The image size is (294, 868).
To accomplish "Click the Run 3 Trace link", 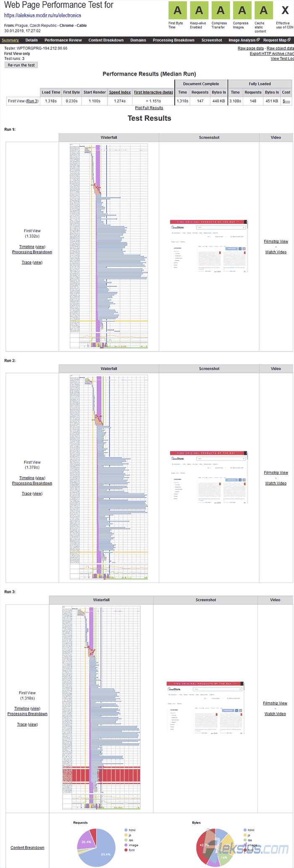I will [22, 724].
